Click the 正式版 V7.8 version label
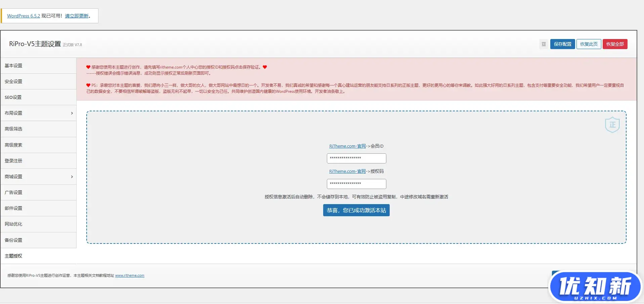Image resolution: width=644 pixels, height=304 pixels. point(72,45)
